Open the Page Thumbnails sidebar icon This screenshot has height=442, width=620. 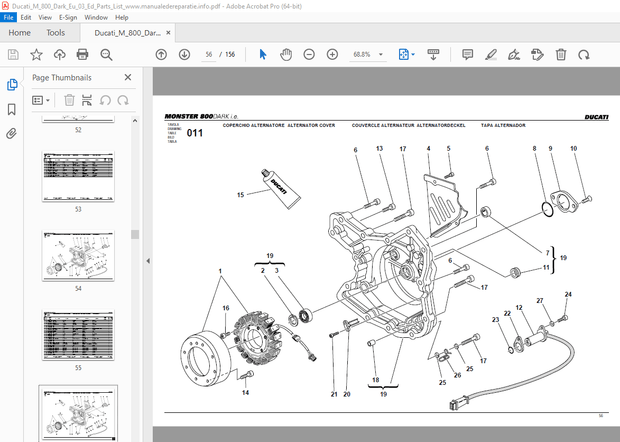[x=12, y=85]
